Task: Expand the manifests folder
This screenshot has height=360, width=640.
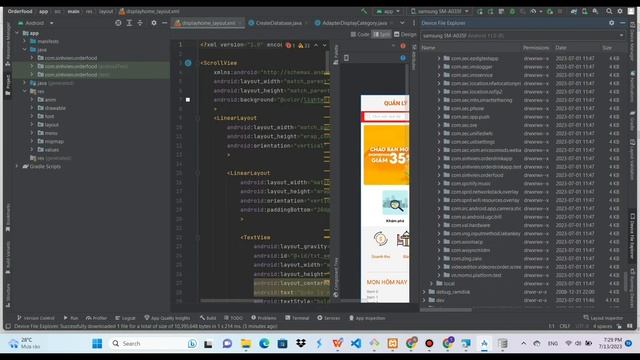Action: [24, 41]
